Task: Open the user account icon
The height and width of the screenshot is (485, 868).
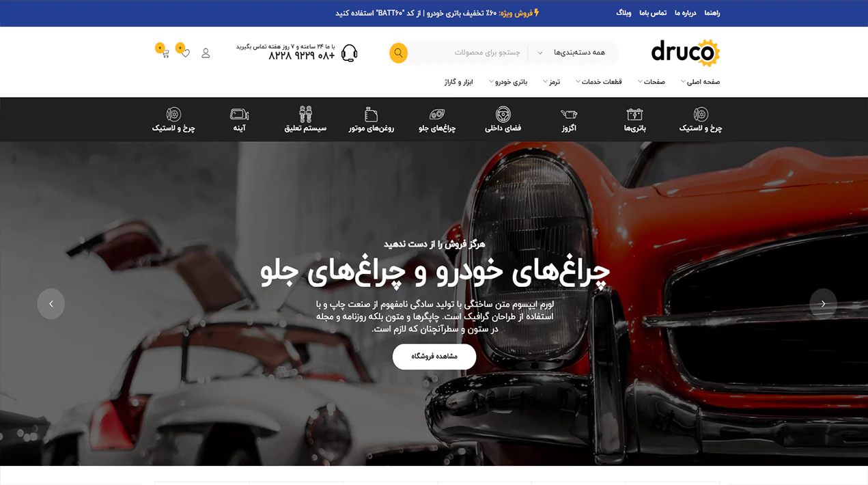Action: pos(206,53)
